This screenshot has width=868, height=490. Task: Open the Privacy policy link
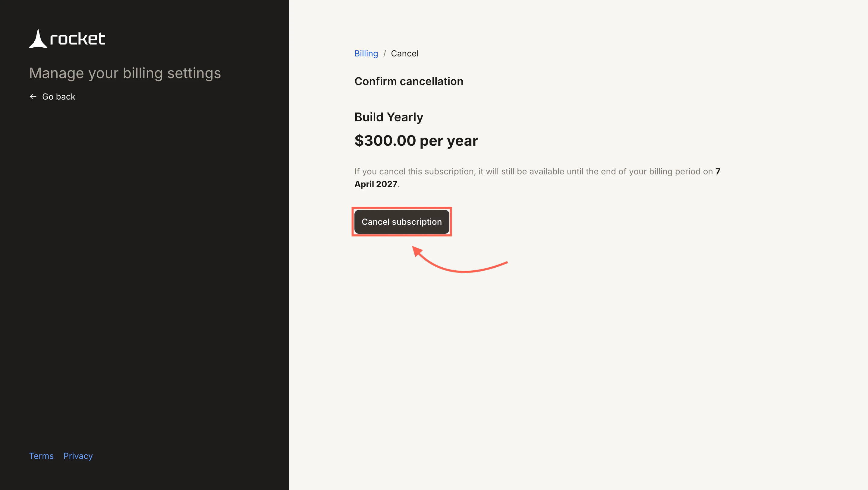78,456
